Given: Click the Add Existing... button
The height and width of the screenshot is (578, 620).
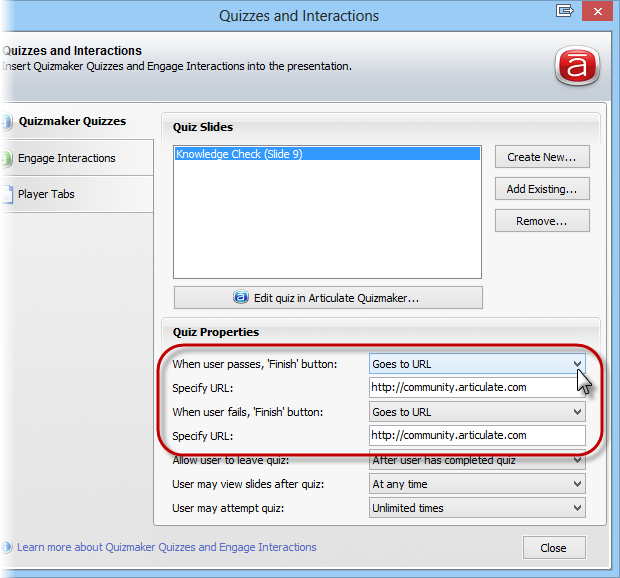Looking at the screenshot, I should click(x=542, y=189).
